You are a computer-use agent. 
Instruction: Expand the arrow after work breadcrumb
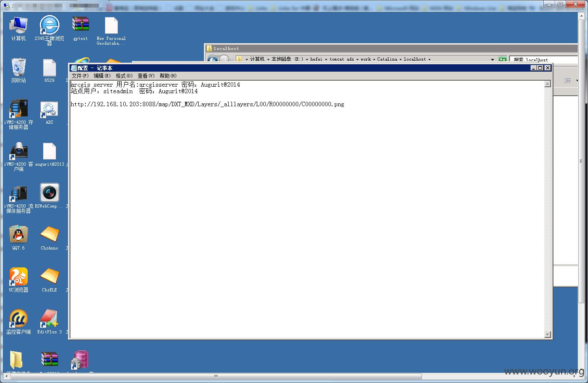tap(374, 59)
